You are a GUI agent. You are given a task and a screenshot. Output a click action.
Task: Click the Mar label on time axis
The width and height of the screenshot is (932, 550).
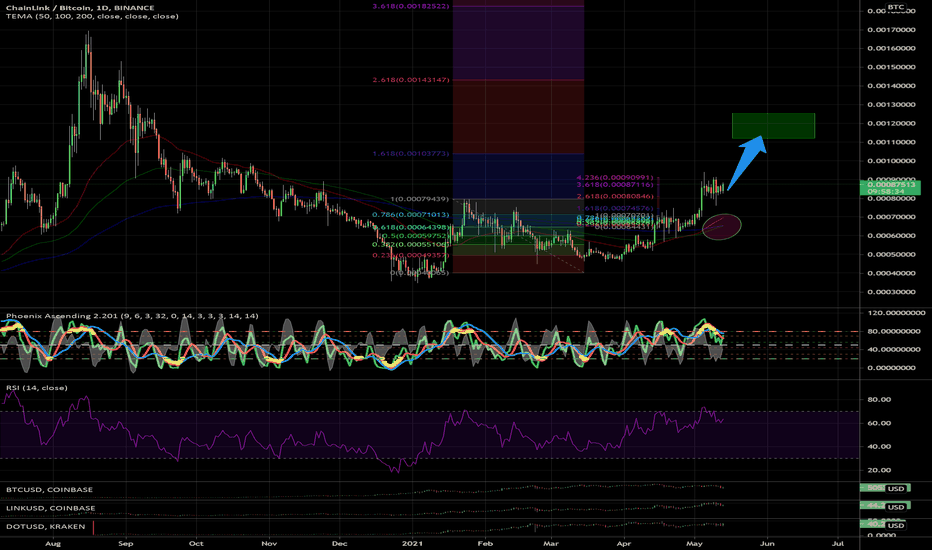tap(551, 543)
